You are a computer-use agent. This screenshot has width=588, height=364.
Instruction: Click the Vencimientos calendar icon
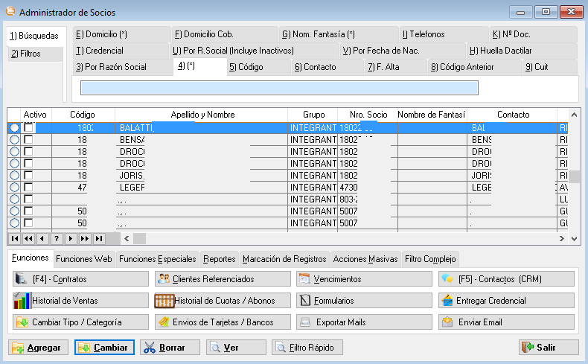click(x=304, y=279)
